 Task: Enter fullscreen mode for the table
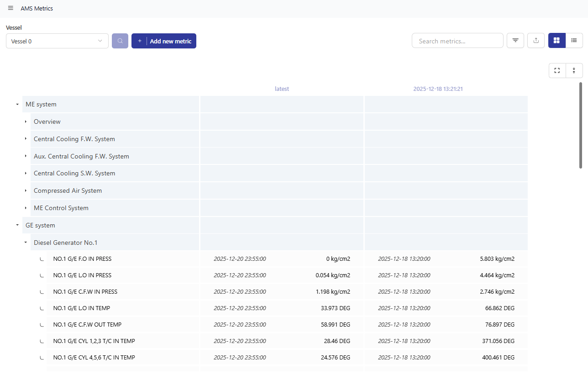[557, 70]
